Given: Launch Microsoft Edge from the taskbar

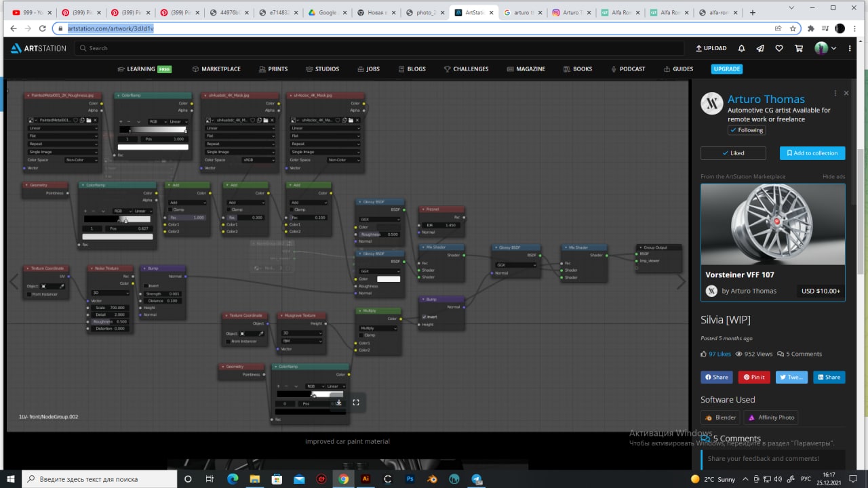Looking at the screenshot, I should [232, 479].
